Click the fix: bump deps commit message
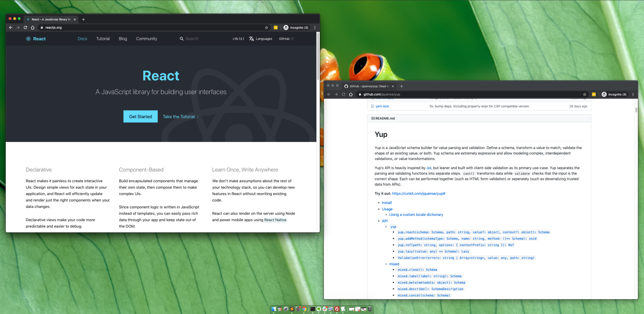 coord(479,106)
